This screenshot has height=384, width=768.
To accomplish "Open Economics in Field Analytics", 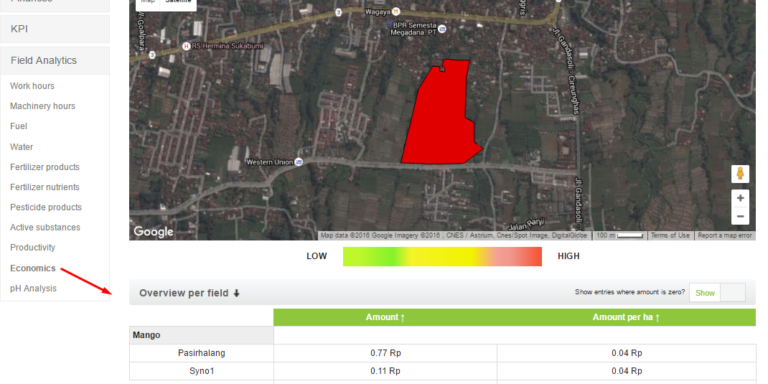I will pos(33,268).
